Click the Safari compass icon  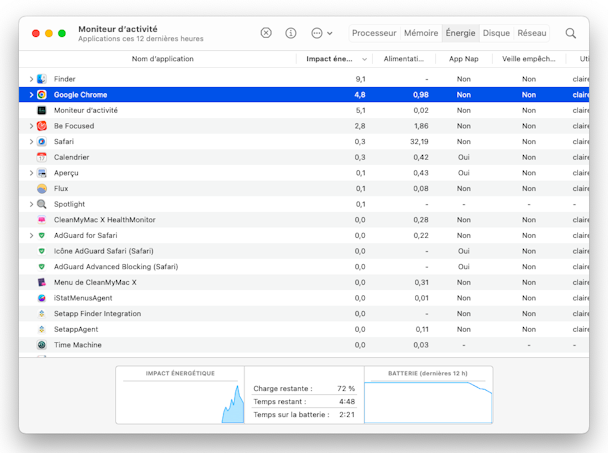tap(42, 142)
